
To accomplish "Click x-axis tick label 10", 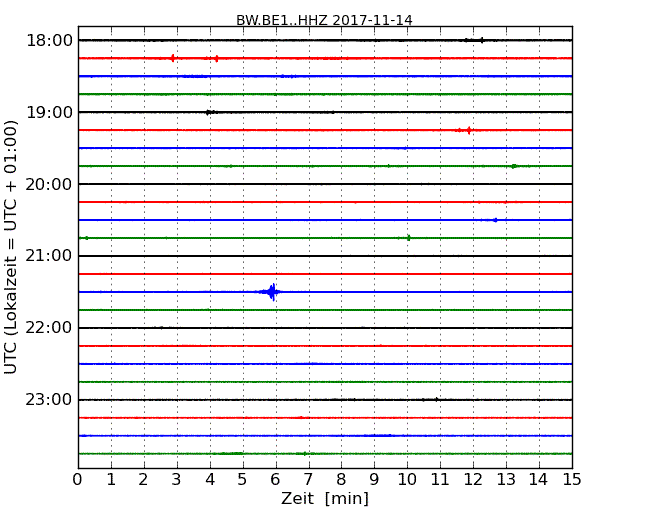I will point(407,480).
